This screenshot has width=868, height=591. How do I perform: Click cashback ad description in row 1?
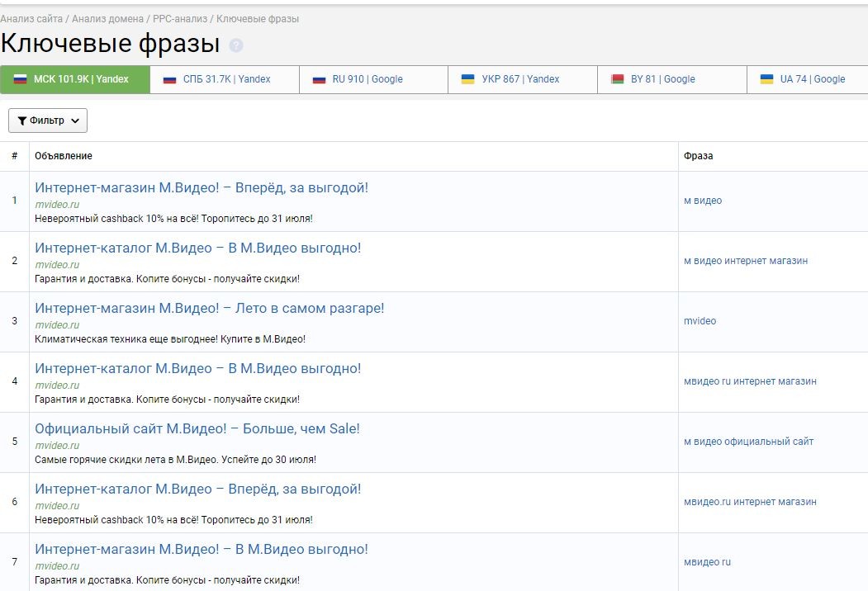[x=173, y=219]
